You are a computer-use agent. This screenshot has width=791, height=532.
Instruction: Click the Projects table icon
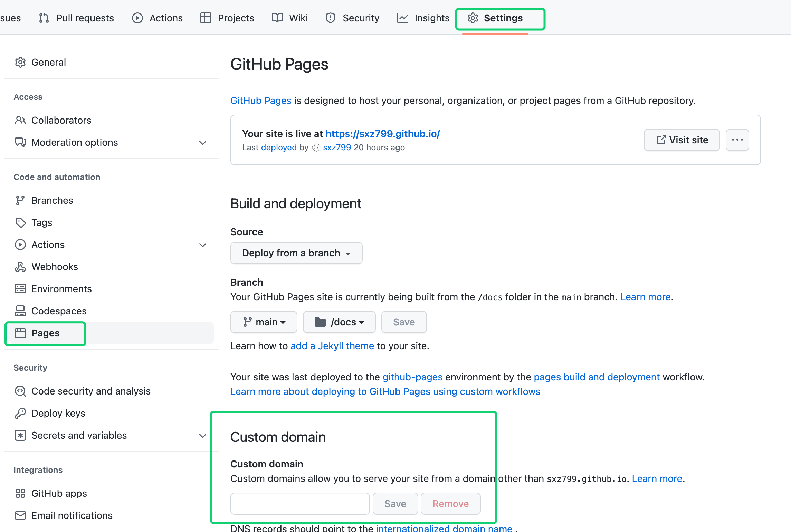[206, 18]
